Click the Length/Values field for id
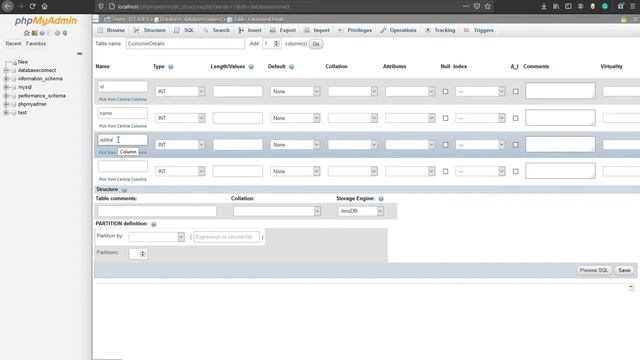The width and height of the screenshot is (640, 360). pos(238,91)
